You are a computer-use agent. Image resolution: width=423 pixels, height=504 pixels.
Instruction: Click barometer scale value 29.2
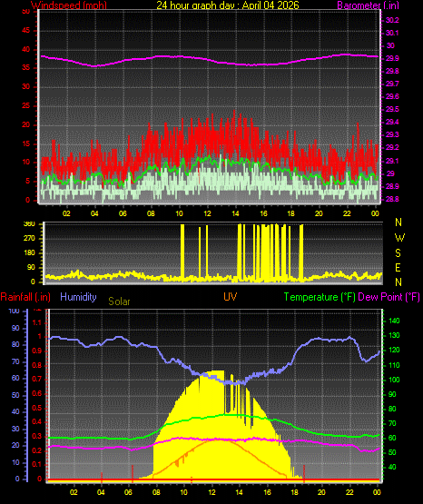(392, 147)
